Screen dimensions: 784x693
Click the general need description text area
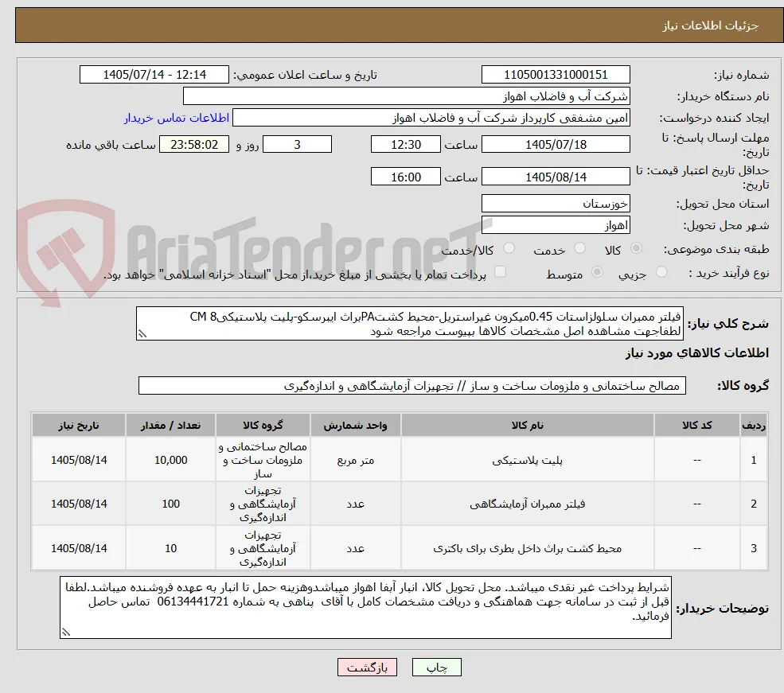[409, 324]
